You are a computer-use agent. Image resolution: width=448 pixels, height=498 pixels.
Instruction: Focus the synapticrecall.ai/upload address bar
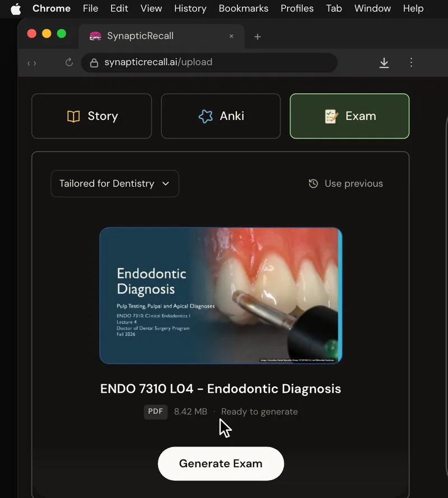click(209, 63)
